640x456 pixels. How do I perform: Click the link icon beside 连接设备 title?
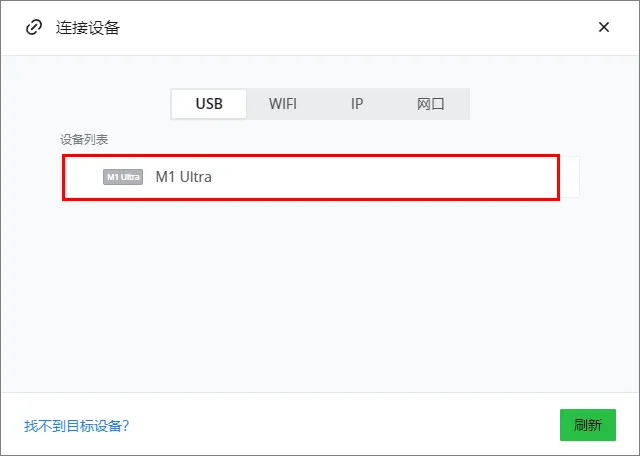click(34, 28)
